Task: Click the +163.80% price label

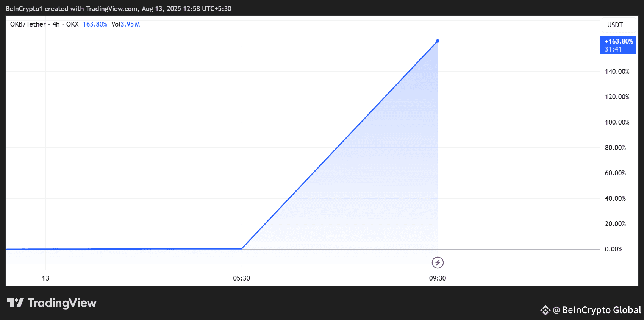Action: (x=619, y=41)
